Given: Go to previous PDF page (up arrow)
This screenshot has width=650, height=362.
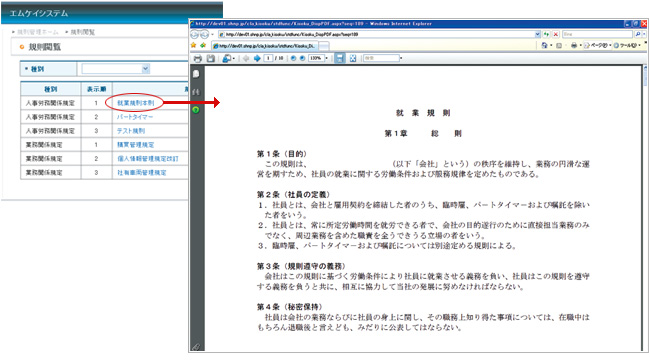Looking at the screenshot, I should point(246,58).
